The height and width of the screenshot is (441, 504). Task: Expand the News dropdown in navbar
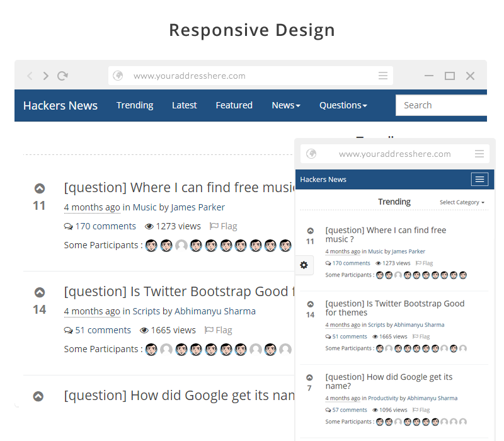pyautogui.click(x=285, y=105)
